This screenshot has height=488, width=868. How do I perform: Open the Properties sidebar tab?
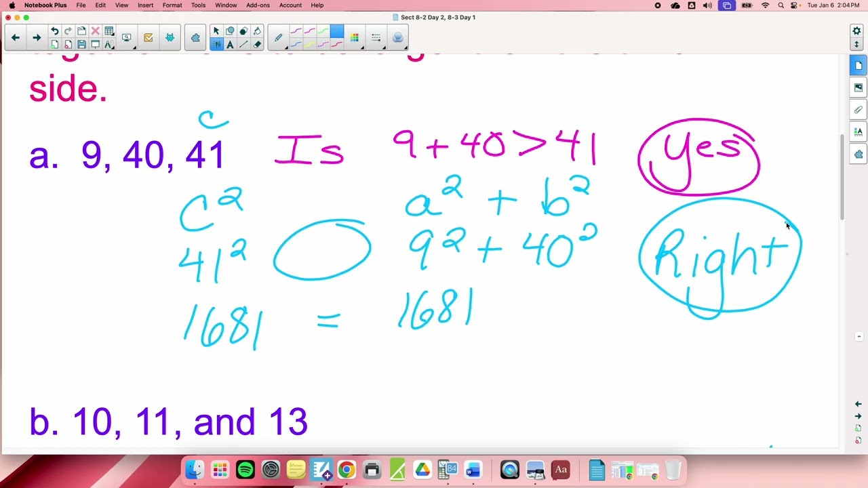pos(859,131)
